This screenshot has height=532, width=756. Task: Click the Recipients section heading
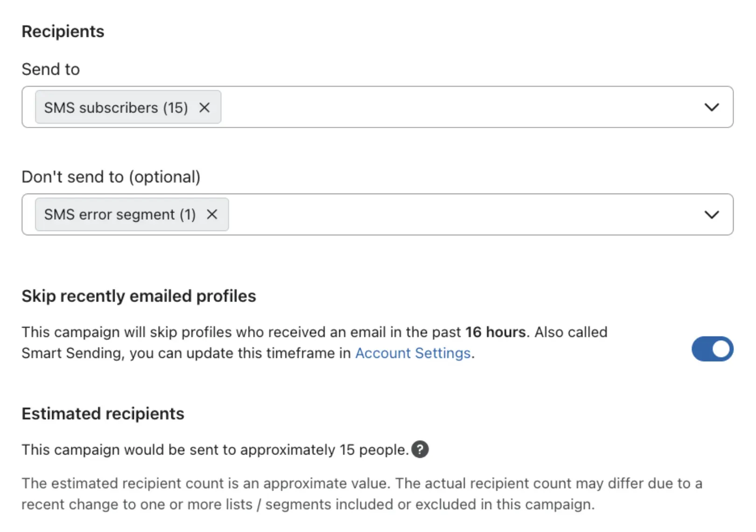pos(63,32)
